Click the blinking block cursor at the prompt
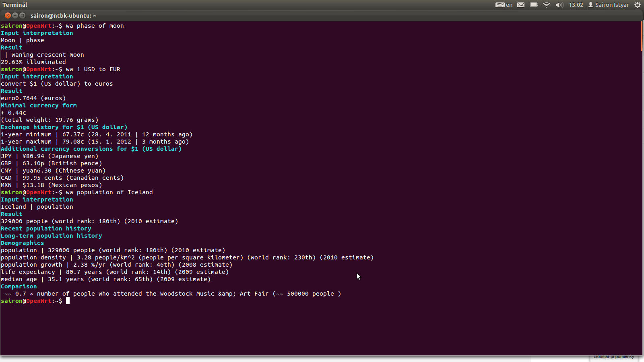 68,300
